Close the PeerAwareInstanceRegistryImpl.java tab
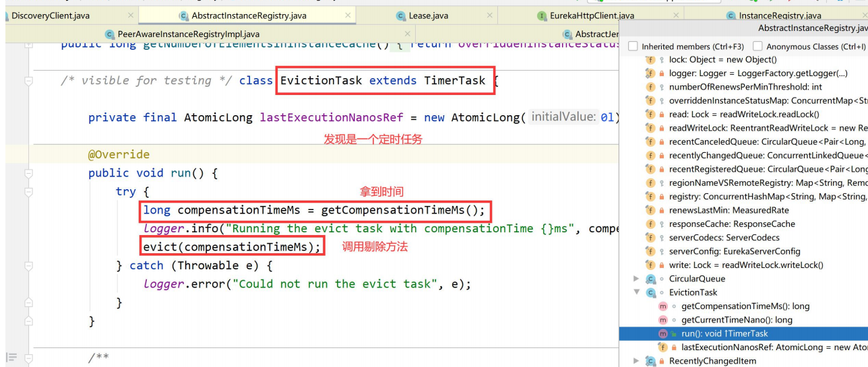Screen dimensions: 868x367 408,34
